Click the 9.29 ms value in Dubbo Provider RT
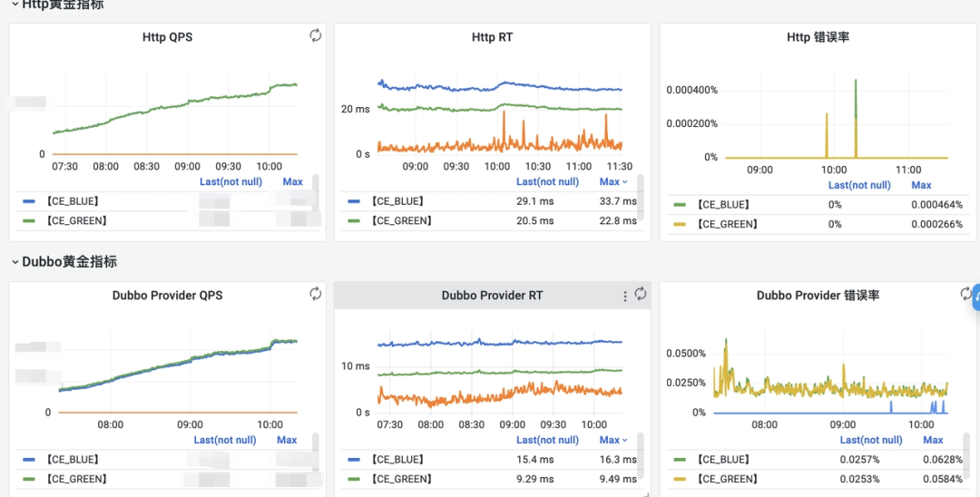Image resolution: width=980 pixels, height=497 pixels. coord(535,479)
